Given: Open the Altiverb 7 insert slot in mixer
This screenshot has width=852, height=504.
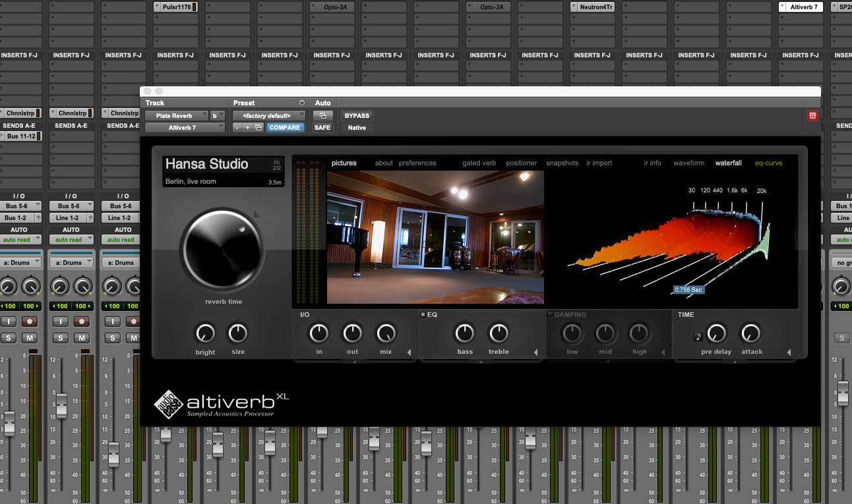Looking at the screenshot, I should (801, 7).
